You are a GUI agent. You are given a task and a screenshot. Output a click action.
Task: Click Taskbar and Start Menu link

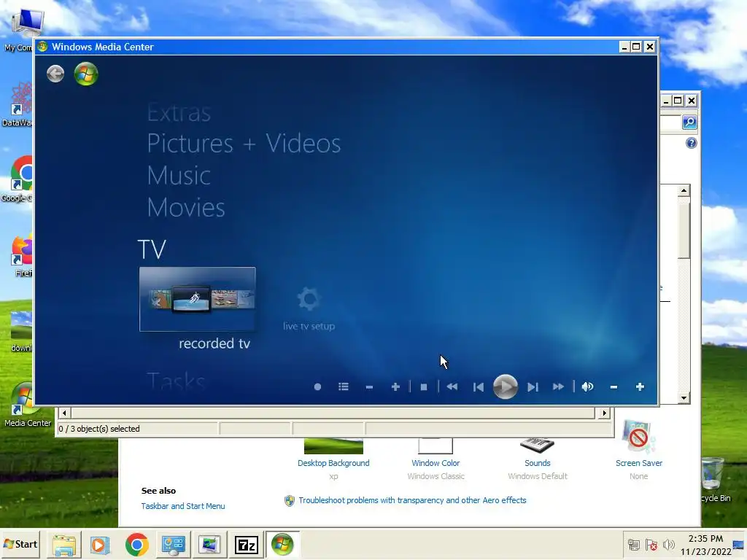point(183,506)
